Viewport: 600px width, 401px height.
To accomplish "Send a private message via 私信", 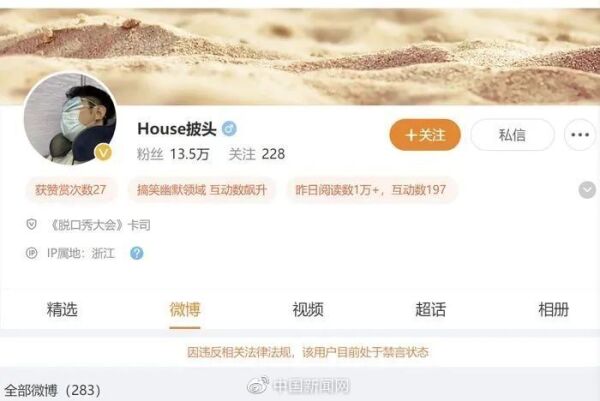I will click(x=512, y=135).
